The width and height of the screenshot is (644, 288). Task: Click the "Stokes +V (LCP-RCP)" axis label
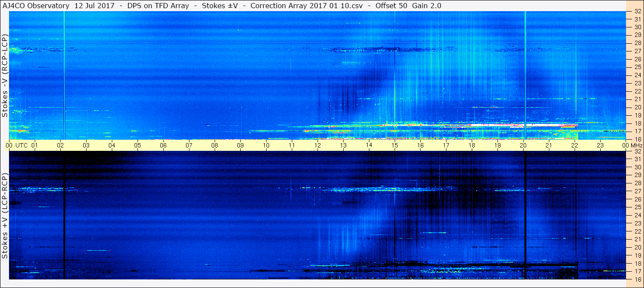tap(5, 216)
